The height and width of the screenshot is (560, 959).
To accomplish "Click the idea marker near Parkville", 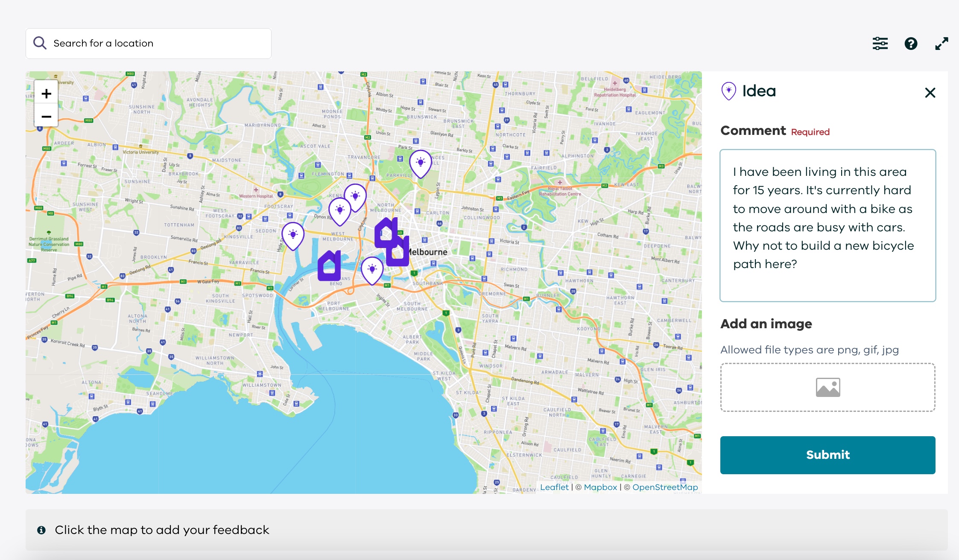I will (421, 163).
